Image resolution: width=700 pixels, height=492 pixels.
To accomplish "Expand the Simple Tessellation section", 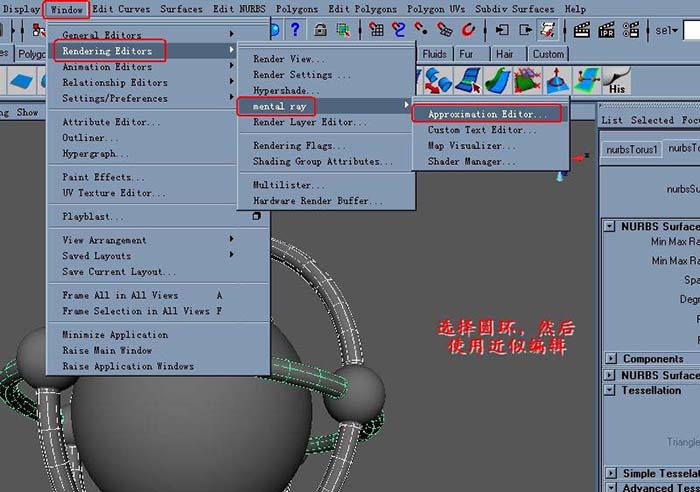I will coord(610,473).
